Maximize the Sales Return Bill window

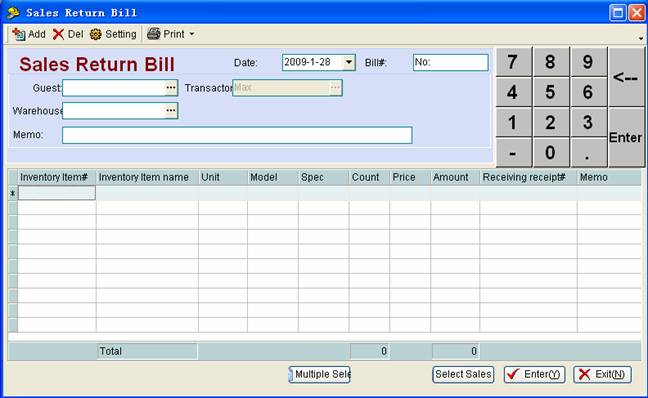(617, 13)
